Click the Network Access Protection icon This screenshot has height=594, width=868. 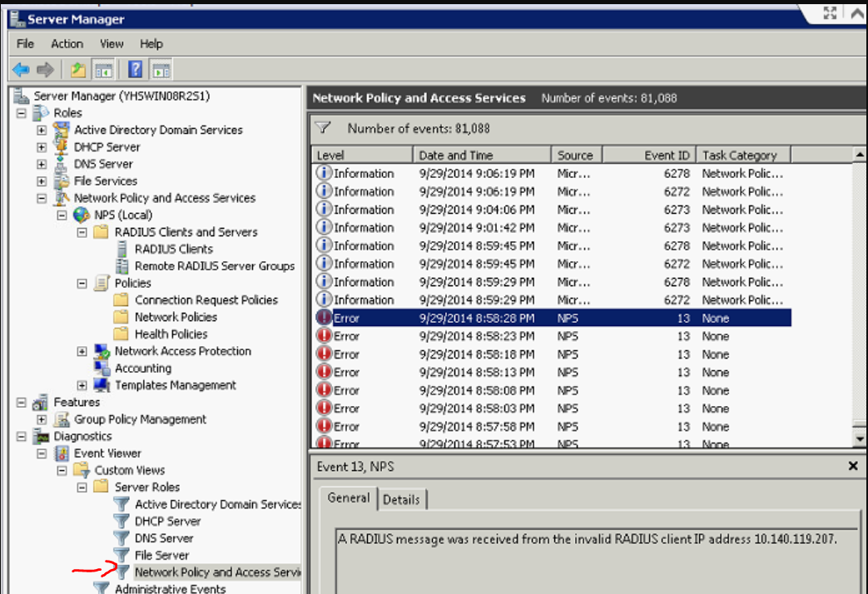tap(102, 351)
